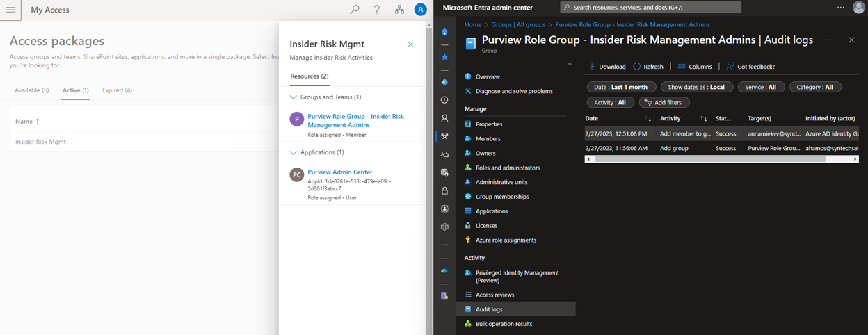This screenshot has width=868, height=335.
Task: Open the top-bar ellipsis menu in Entra
Action: click(841, 7)
